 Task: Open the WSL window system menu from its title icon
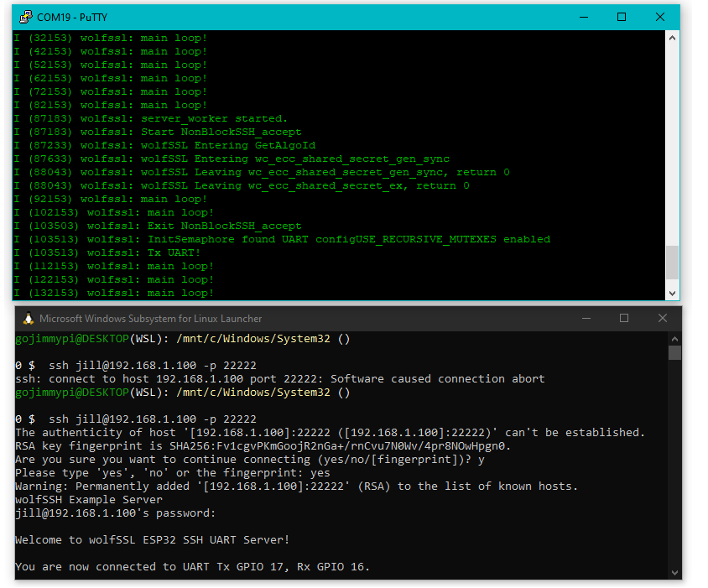pyautogui.click(x=26, y=318)
